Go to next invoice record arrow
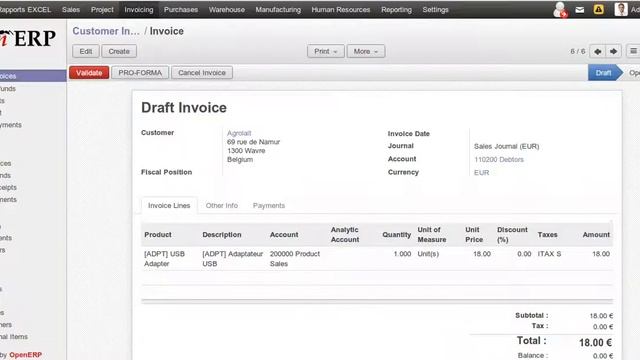The image size is (640, 360). pos(613,51)
